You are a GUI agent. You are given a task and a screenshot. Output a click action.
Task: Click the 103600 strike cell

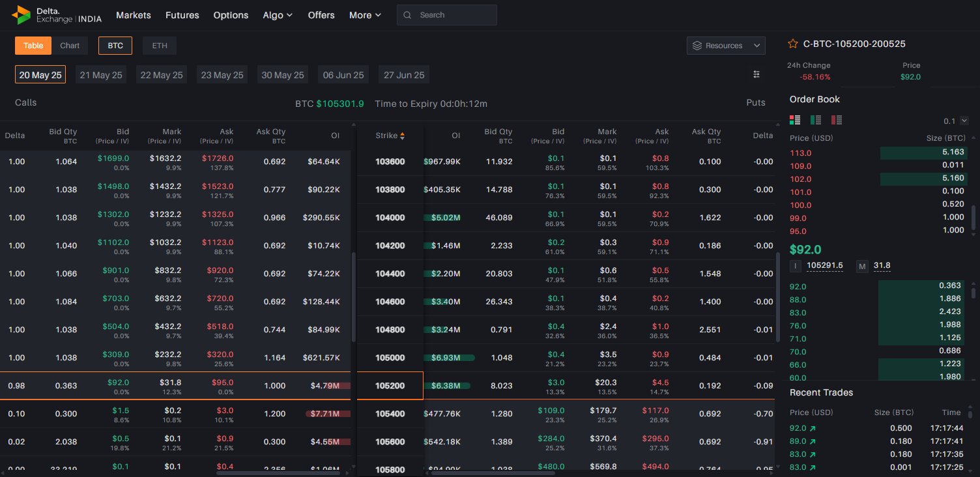390,162
